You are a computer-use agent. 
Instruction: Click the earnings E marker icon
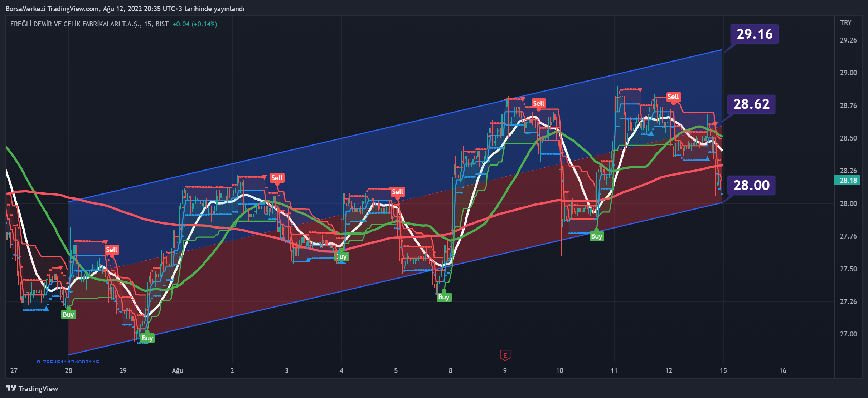[505, 355]
